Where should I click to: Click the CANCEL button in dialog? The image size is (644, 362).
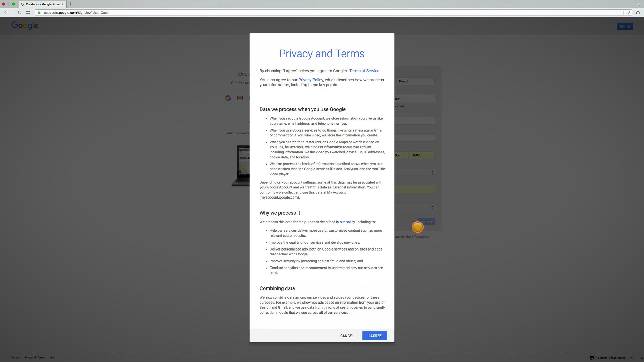coord(347,336)
